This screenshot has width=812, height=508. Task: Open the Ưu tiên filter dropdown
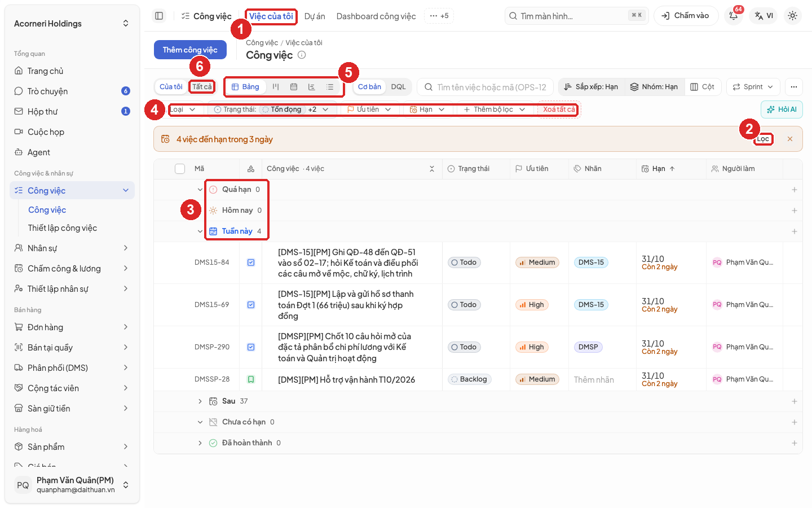(369, 110)
